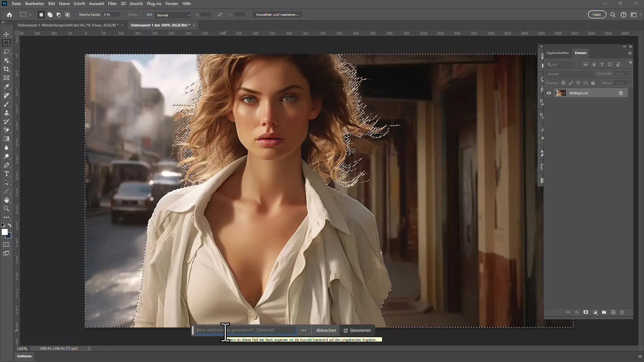This screenshot has width=644, height=362.
Task: Select the Lasso tool
Action: (x=6, y=52)
